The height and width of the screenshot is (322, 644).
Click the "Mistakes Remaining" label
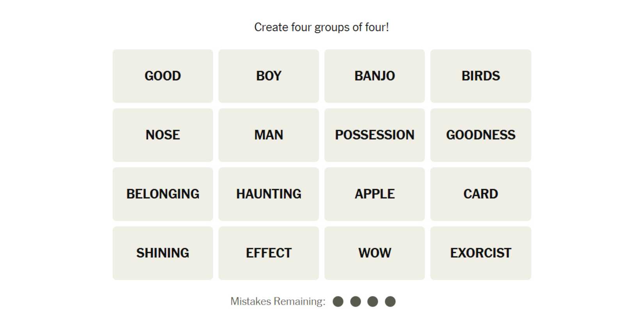278,301
